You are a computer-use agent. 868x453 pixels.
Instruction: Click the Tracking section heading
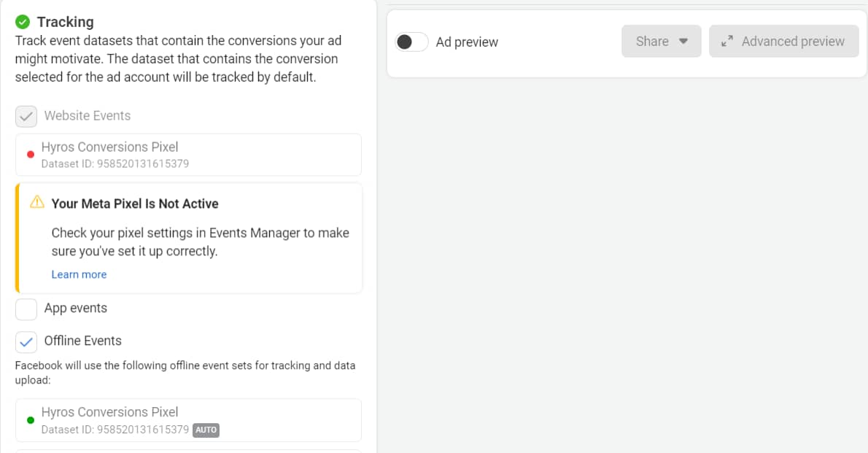(x=66, y=22)
